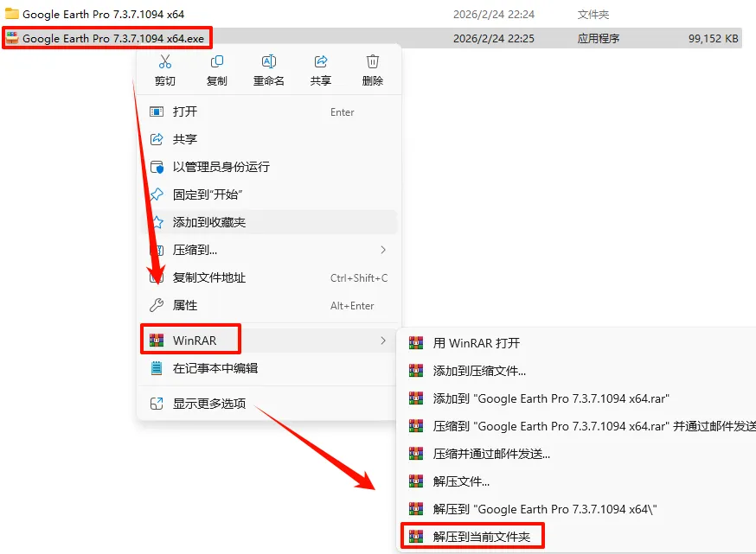Click the Cut (剪切) scissors icon
This screenshot has width=756, height=554.
[x=165, y=61]
